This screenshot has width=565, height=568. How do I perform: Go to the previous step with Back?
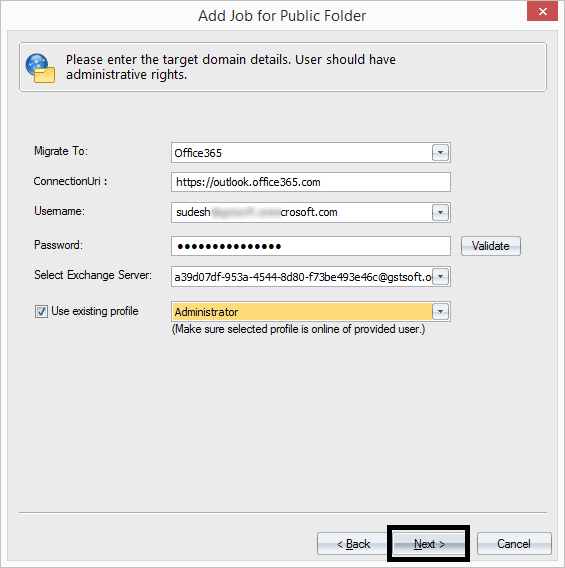(353, 543)
